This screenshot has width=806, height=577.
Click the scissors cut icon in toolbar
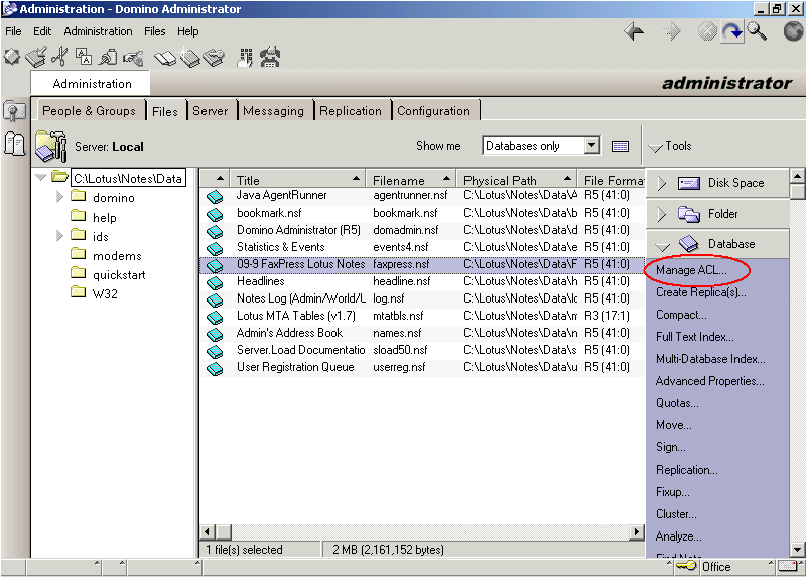[x=60, y=58]
